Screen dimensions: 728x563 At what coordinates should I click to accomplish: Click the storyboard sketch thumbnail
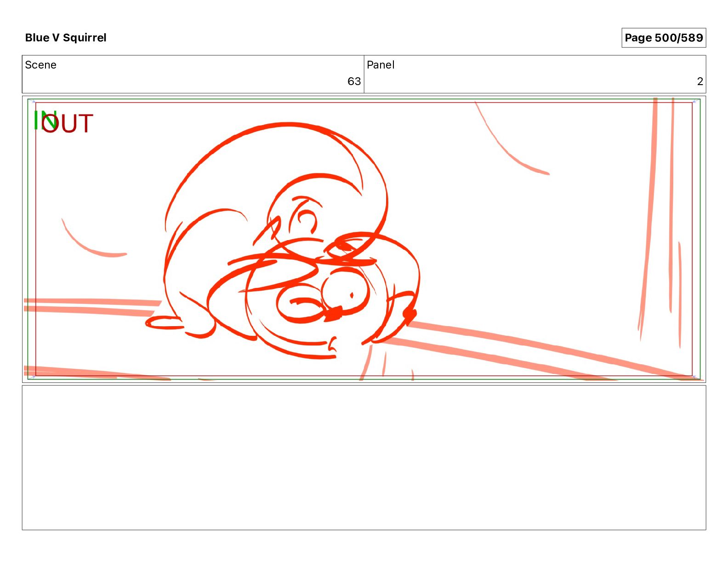[x=364, y=239]
